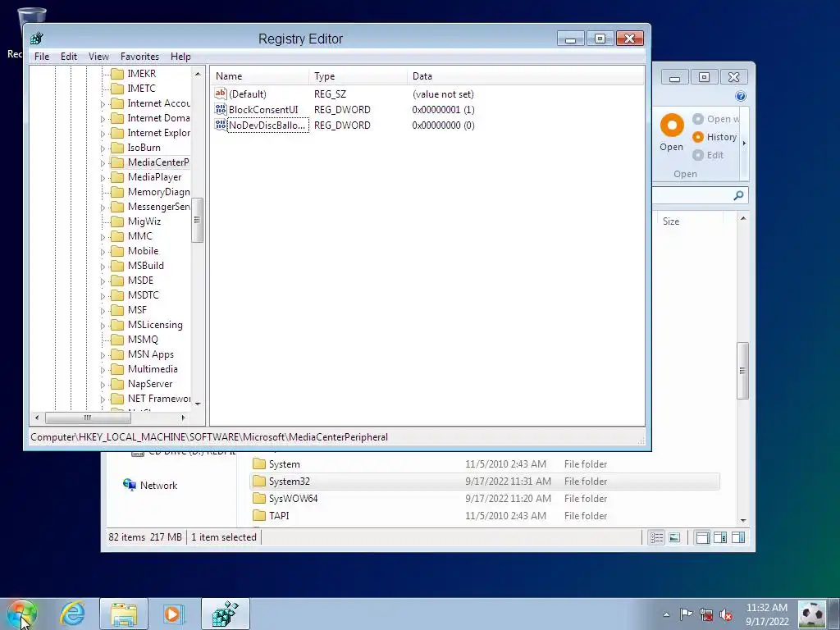Select the NoDevDiscBallo... DWORD value icon
Image resolution: width=840 pixels, height=630 pixels.
pyautogui.click(x=221, y=125)
